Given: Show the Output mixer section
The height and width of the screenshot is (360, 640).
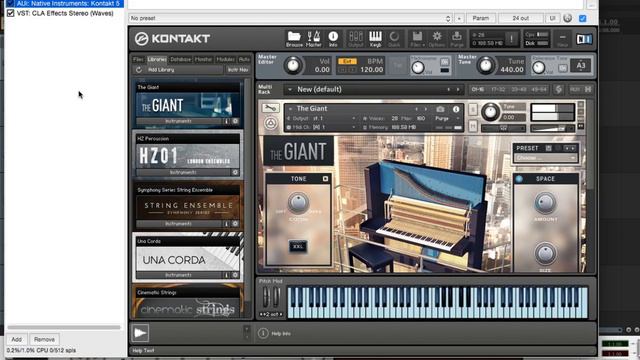Looking at the screenshot, I should [356, 39].
